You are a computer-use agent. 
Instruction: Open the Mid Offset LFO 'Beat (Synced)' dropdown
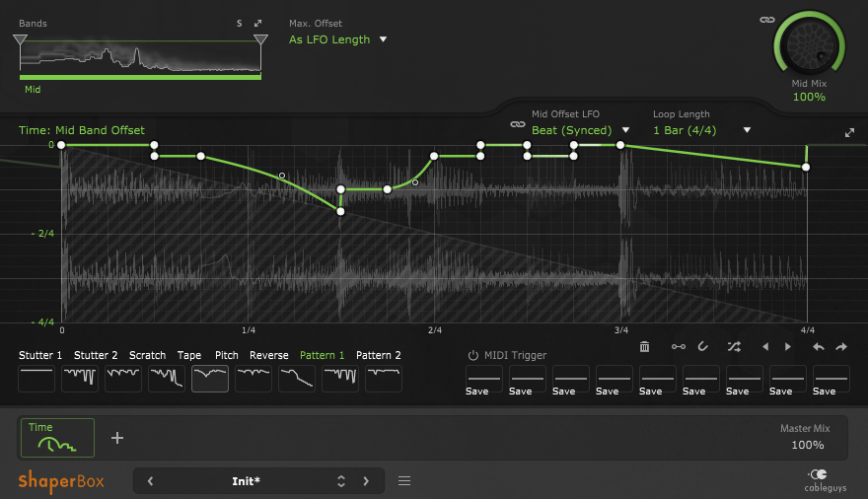coord(580,130)
